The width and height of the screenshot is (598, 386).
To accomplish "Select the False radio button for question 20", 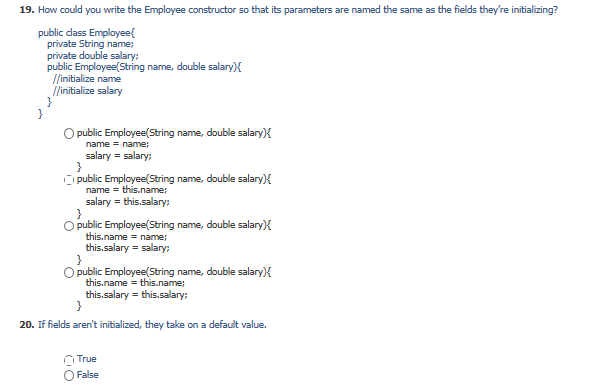I will (x=69, y=375).
